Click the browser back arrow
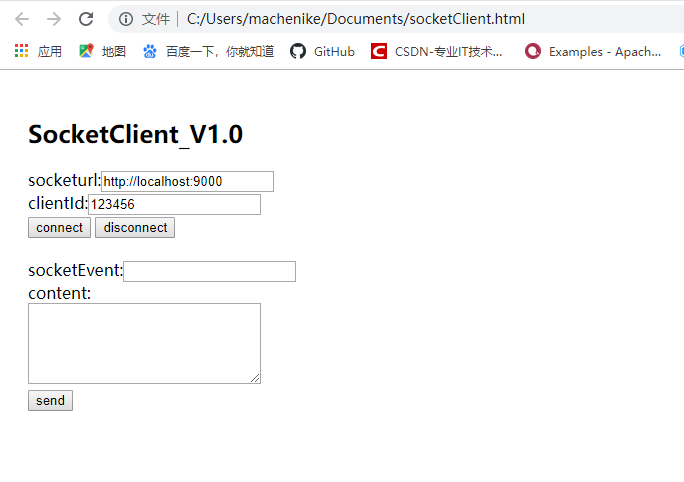Viewport: 684px width, 482px height. pyautogui.click(x=22, y=19)
